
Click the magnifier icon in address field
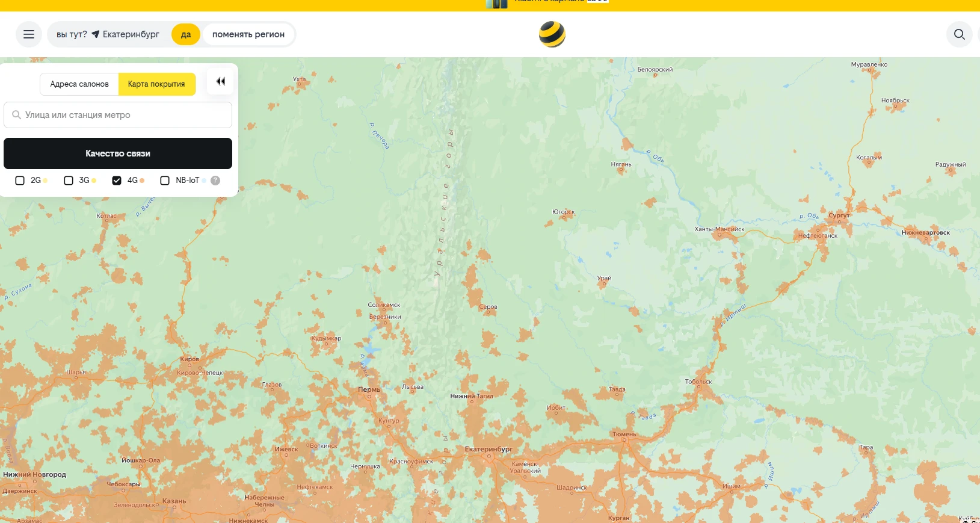point(17,115)
